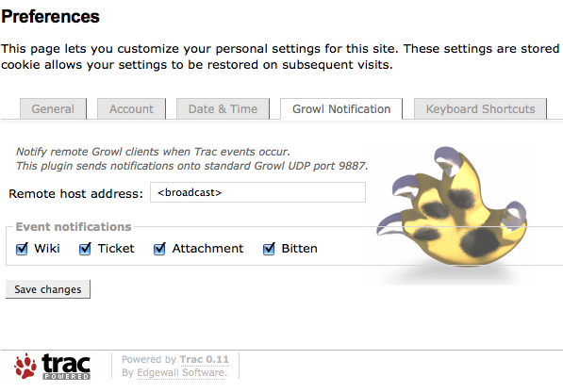Click the Save changes button
563x392 pixels.
point(48,289)
